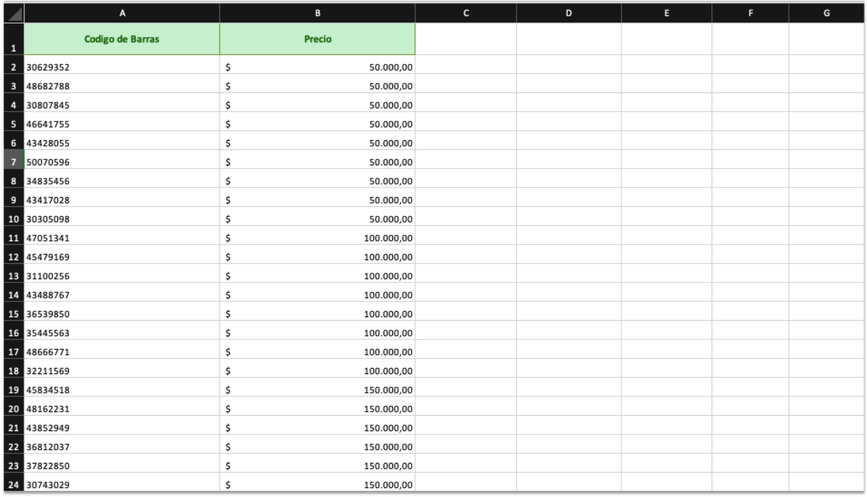This screenshot has height=497, width=868.
Task: Select column D header
Action: click(568, 13)
